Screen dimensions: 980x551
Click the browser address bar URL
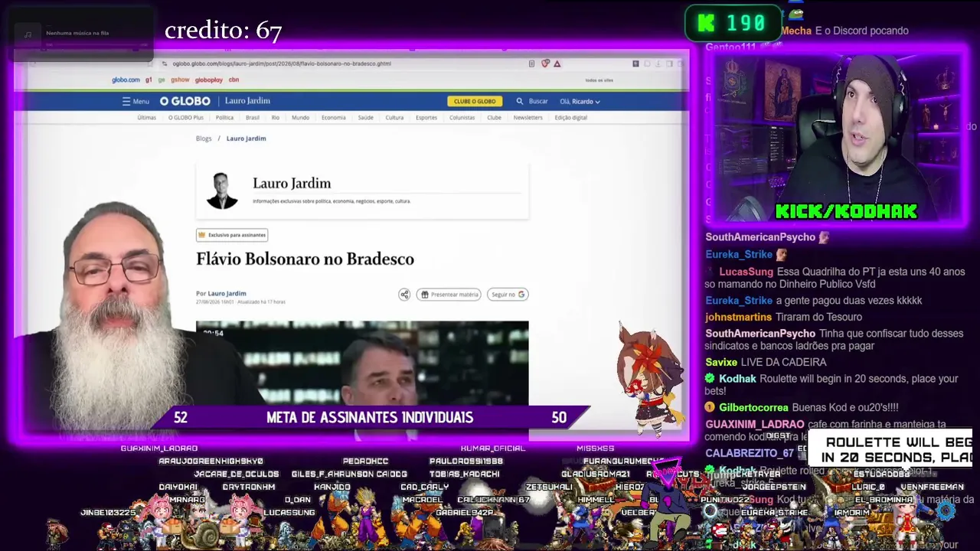[x=282, y=64]
